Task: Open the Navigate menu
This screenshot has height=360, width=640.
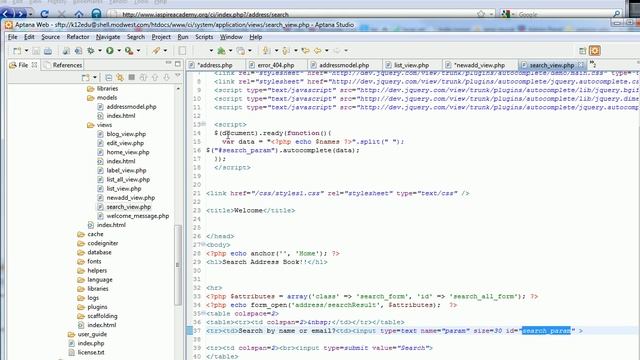Action: pyautogui.click(x=108, y=37)
